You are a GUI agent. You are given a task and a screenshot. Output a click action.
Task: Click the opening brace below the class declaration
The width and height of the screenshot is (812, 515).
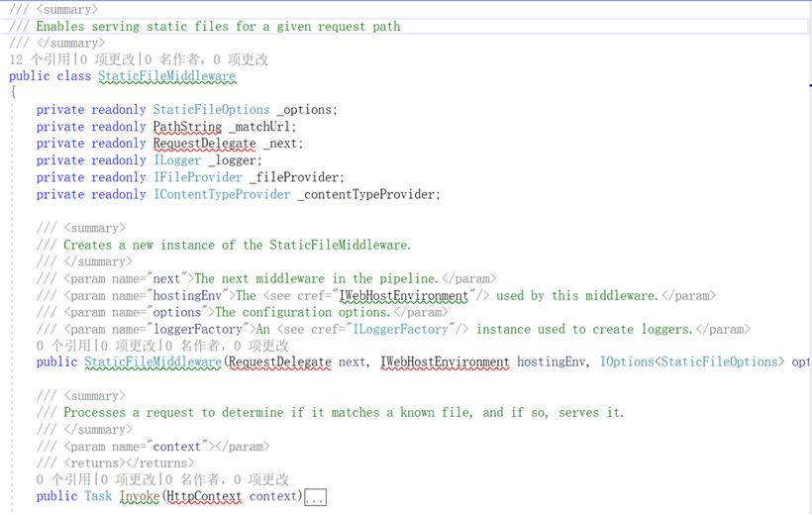tap(13, 92)
